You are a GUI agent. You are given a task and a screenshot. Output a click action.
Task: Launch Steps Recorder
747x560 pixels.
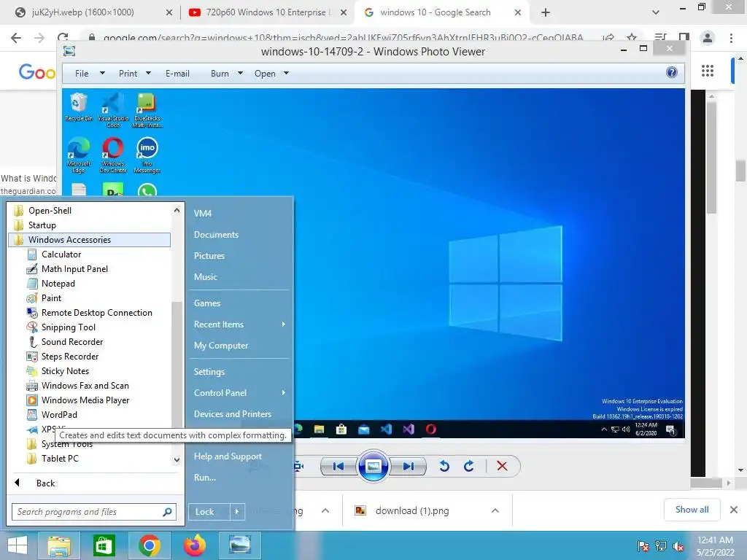click(69, 356)
